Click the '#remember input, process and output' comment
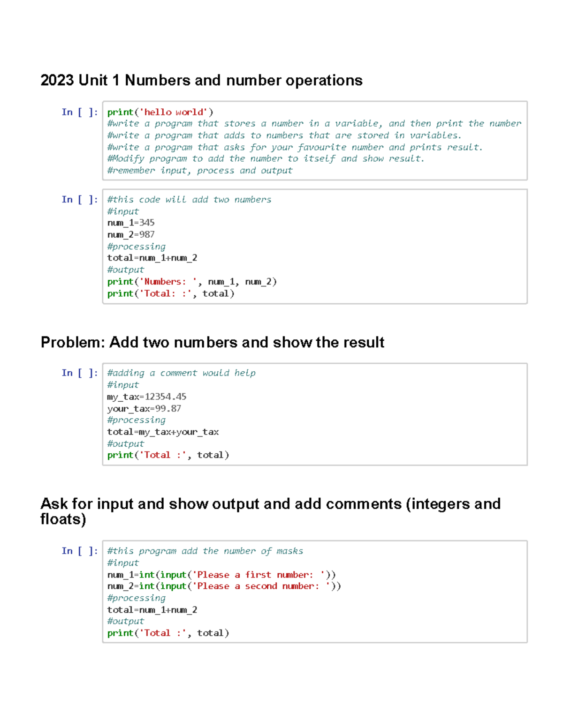 point(200,171)
